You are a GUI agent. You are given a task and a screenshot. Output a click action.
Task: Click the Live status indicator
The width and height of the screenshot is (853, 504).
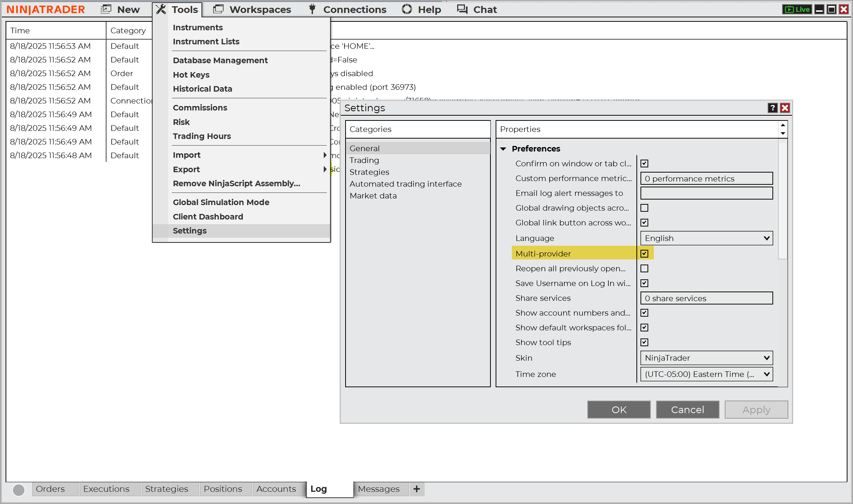[797, 9]
